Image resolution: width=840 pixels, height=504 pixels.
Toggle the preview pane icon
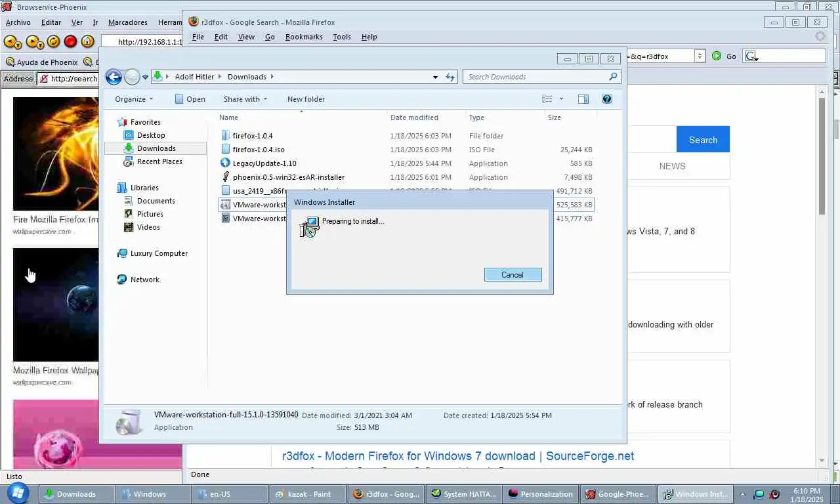point(583,99)
